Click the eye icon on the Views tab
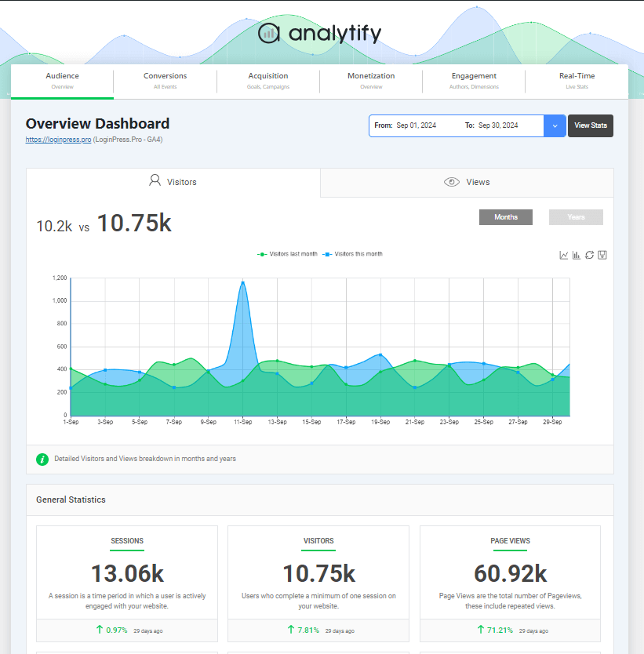 452,181
